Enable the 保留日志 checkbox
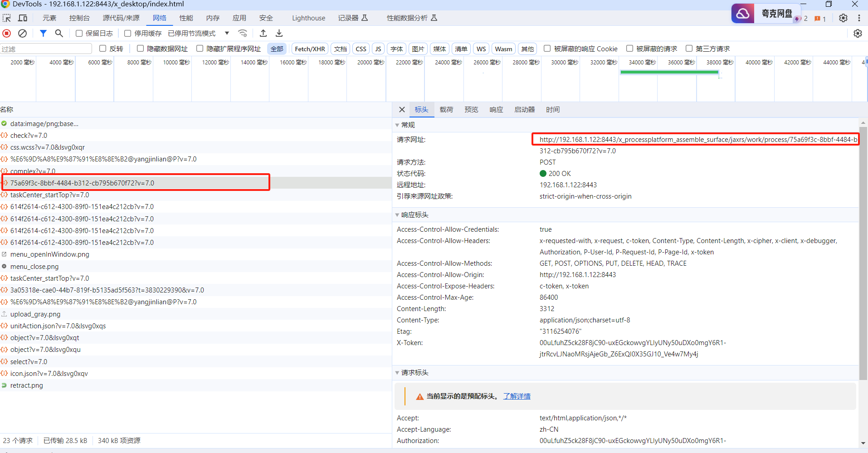This screenshot has height=453, width=868. pyautogui.click(x=79, y=33)
